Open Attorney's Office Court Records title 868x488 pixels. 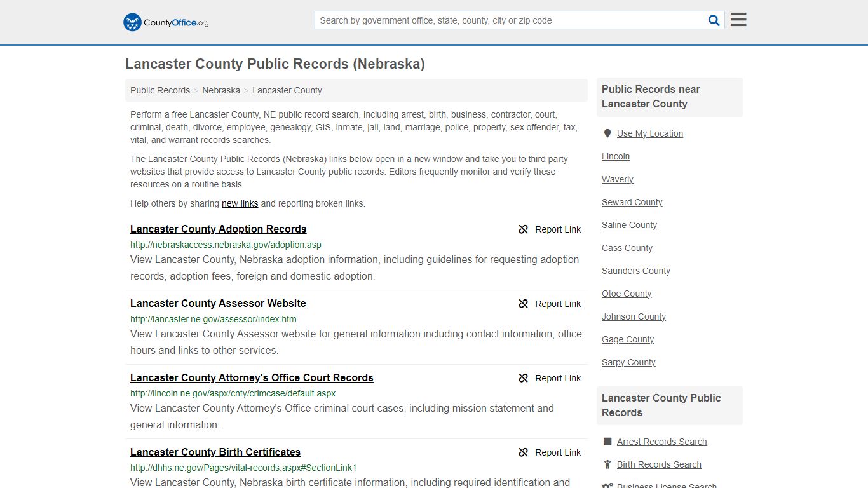252,377
